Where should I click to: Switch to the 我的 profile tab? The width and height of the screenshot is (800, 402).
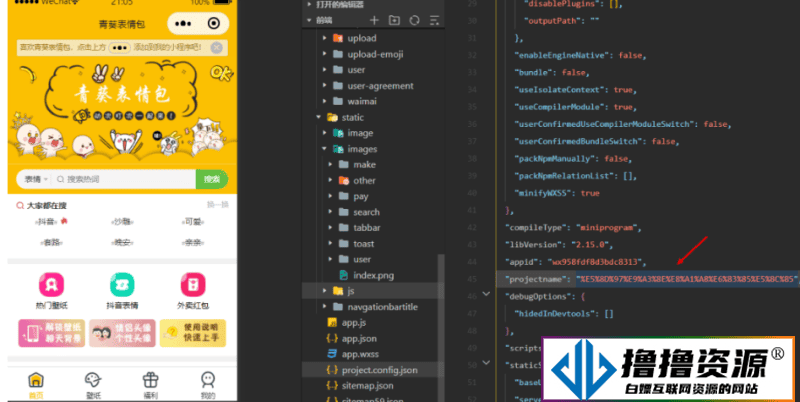point(208,380)
